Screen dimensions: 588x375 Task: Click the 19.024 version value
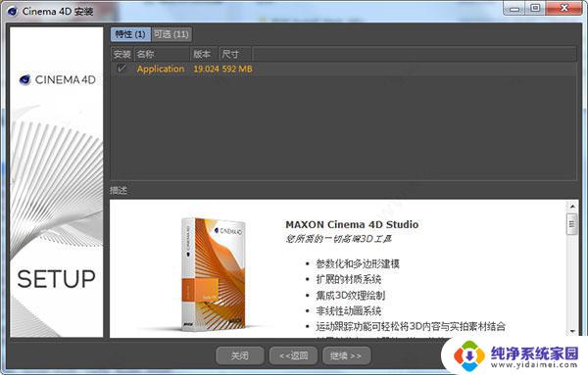[x=206, y=69]
